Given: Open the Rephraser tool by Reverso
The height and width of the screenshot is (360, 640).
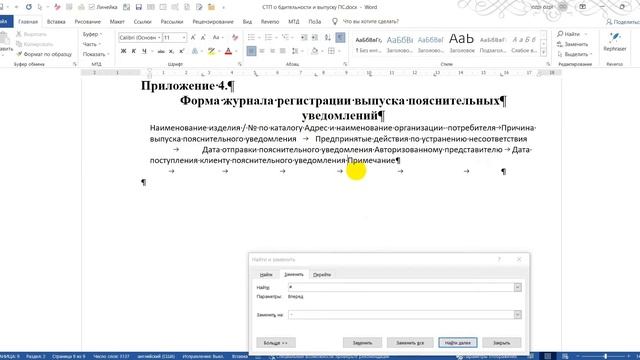Looking at the screenshot, I should (615, 43).
